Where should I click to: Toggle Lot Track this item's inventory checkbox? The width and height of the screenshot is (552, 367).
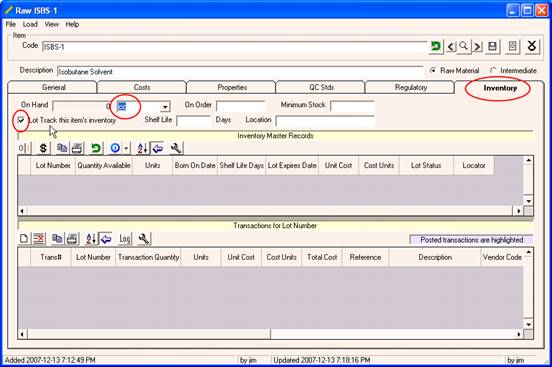pos(21,120)
